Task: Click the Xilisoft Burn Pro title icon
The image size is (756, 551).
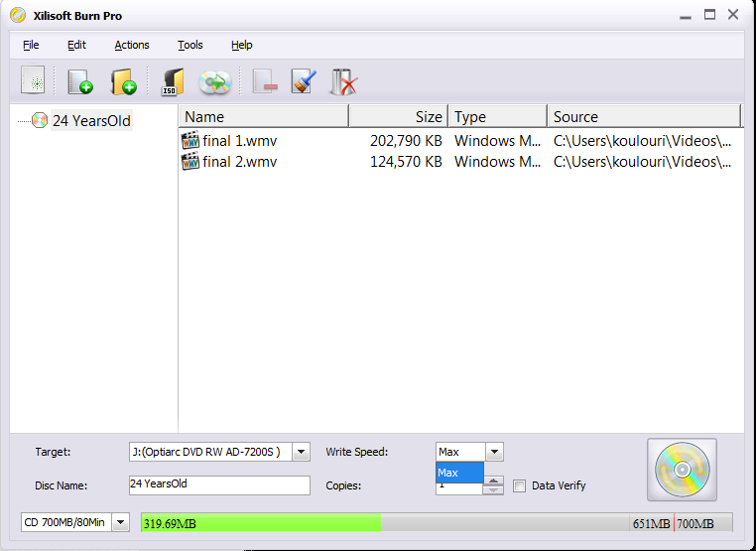Action: point(18,15)
